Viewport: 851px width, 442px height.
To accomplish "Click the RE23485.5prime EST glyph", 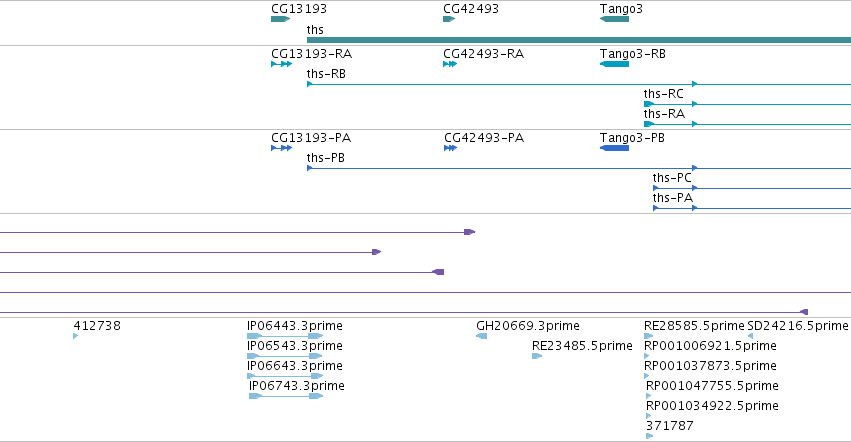I will click(x=537, y=356).
